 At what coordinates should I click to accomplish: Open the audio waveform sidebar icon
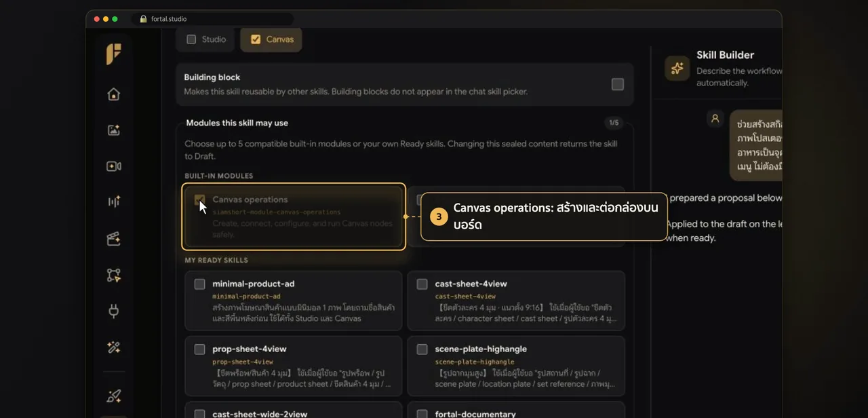pos(114,202)
